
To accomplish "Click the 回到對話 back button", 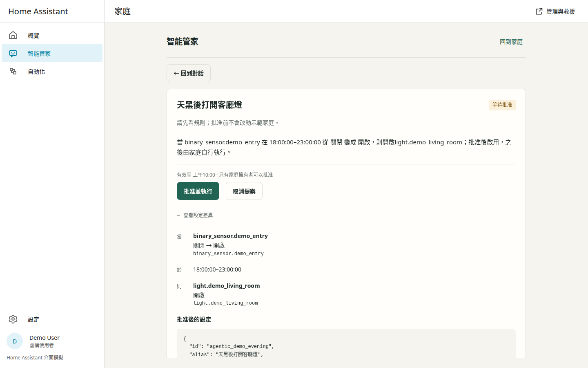I will pyautogui.click(x=189, y=73).
